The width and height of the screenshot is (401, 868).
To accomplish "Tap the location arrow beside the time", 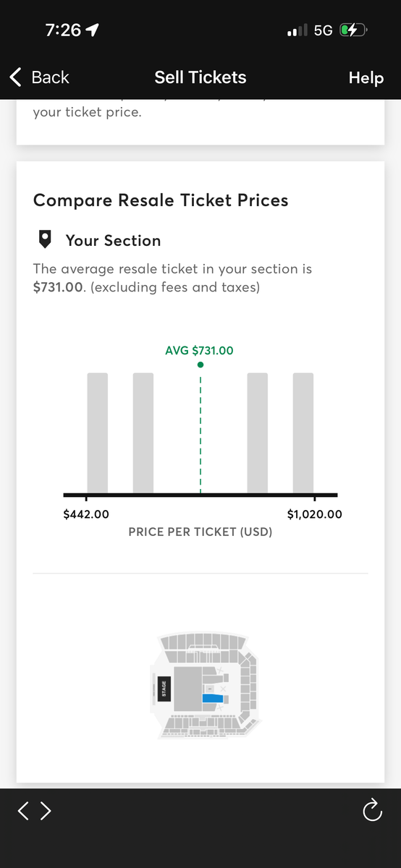I will (x=92, y=30).
